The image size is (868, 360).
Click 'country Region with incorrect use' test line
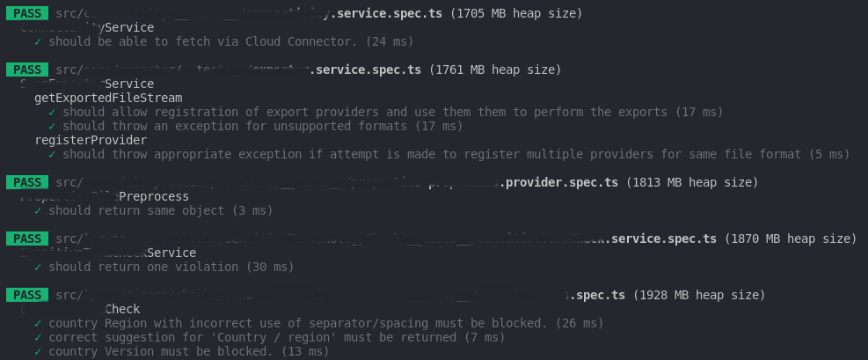[x=325, y=323]
